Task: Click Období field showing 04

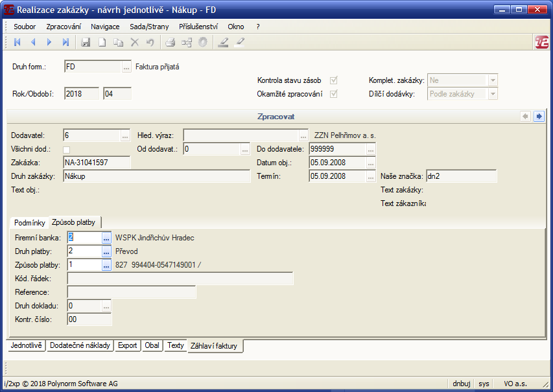Action: pyautogui.click(x=117, y=94)
